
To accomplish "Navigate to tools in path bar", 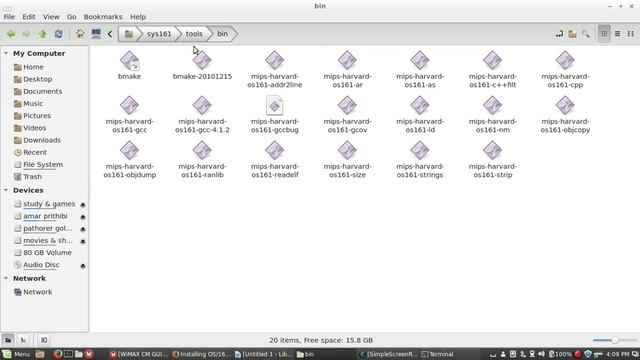I will pyautogui.click(x=194, y=34).
